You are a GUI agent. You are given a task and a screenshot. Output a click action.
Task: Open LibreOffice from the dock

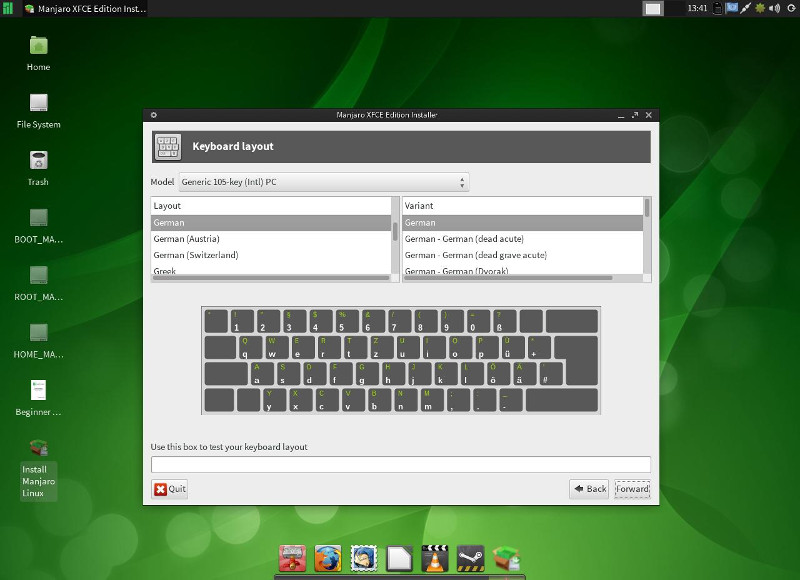point(399,558)
